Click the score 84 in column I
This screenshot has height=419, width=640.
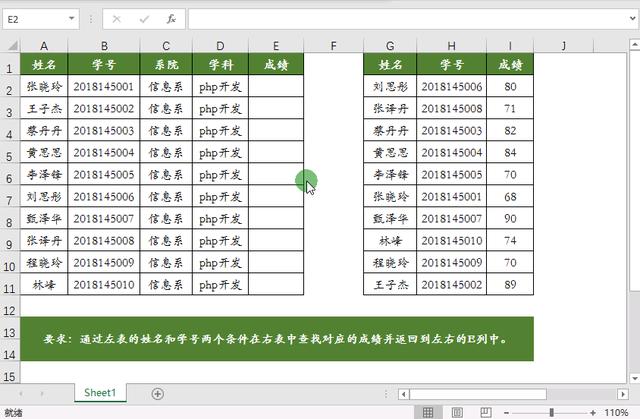510,152
